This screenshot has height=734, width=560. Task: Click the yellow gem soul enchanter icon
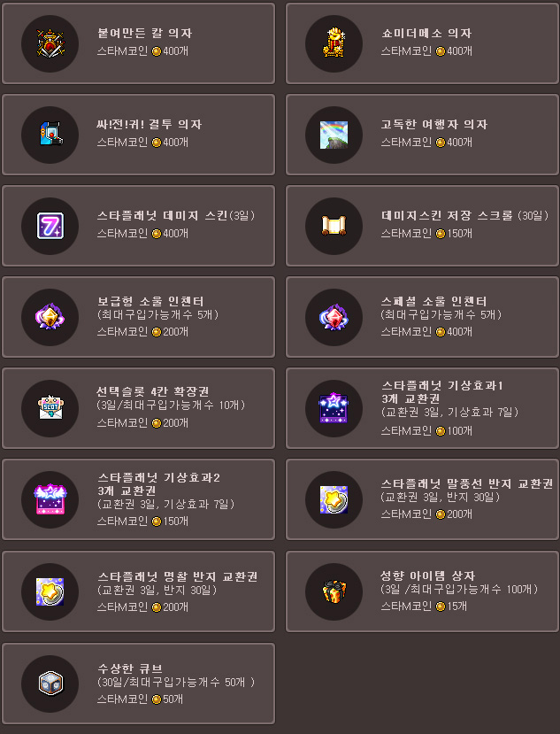point(50,316)
